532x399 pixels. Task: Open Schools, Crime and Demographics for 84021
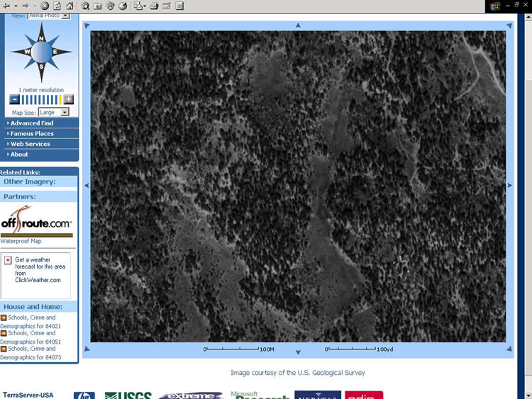click(x=31, y=322)
